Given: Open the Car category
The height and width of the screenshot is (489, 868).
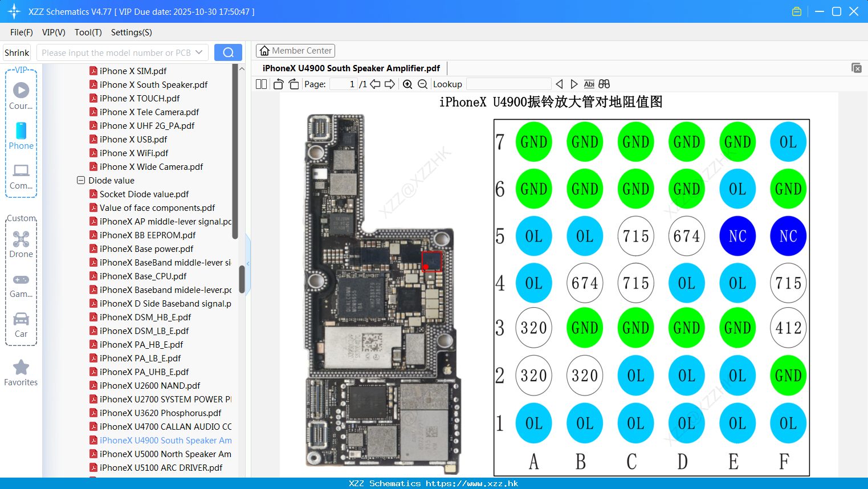Looking at the screenshot, I should pos(21,325).
